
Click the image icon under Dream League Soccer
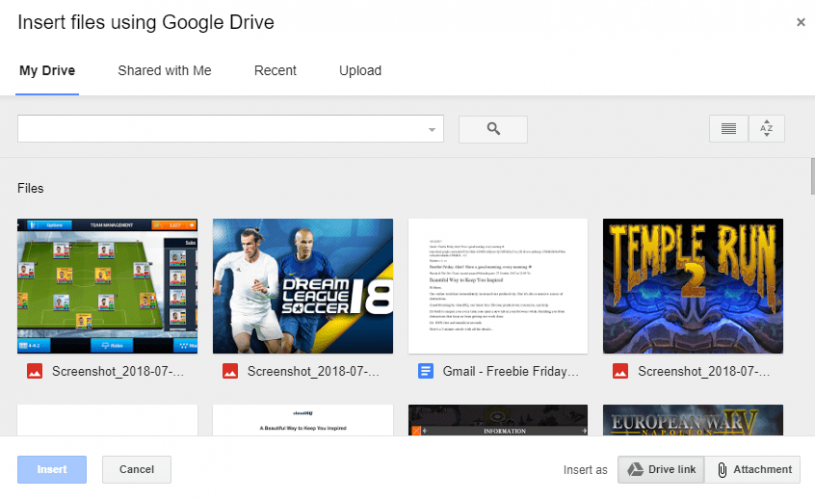coord(230,371)
